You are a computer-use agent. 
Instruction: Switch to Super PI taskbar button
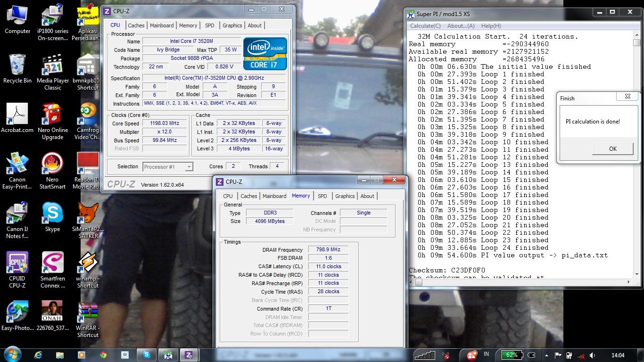coord(168,355)
